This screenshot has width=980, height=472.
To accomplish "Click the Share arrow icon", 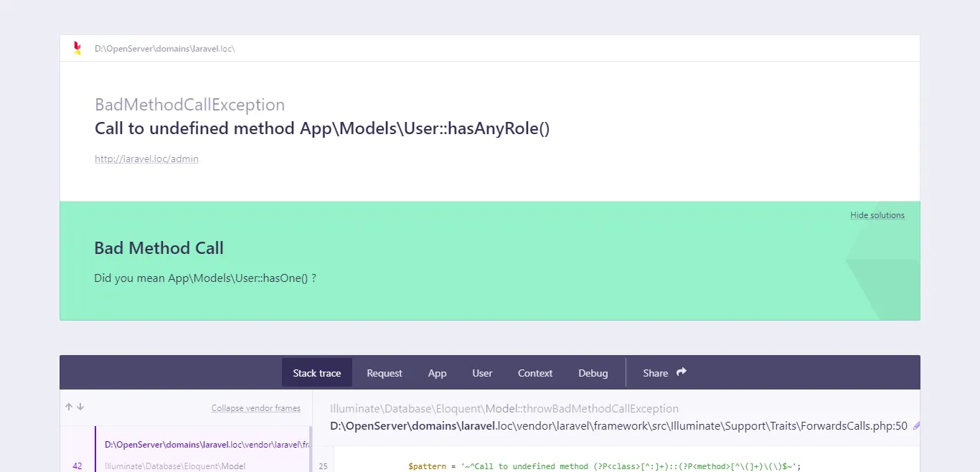I will click(682, 372).
